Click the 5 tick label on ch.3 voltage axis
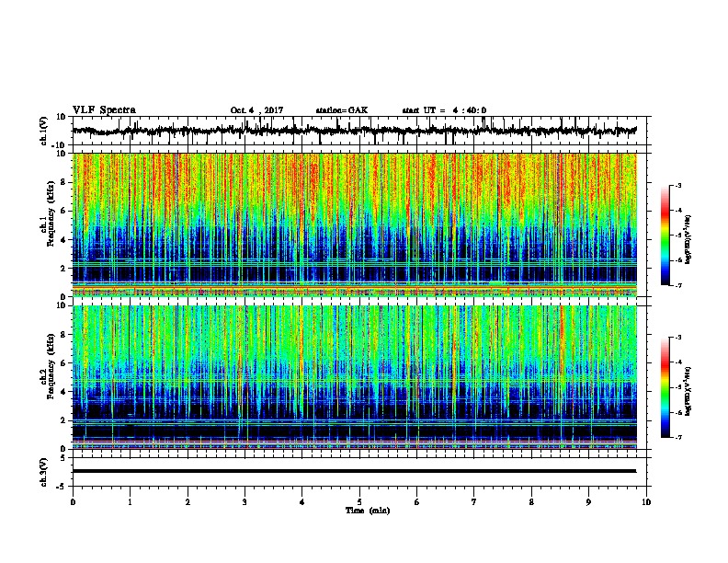728x563 pixels. click(x=63, y=458)
